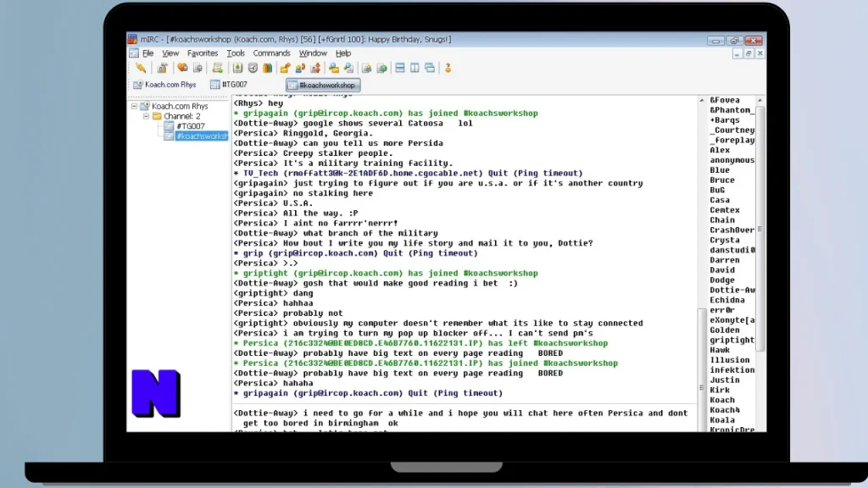Click the colored books toolbar icon
The image size is (868, 488).
[267, 68]
